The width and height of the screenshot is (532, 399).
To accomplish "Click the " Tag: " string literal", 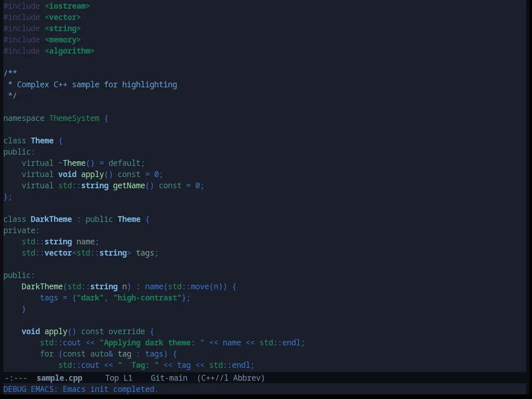I will click(138, 365).
